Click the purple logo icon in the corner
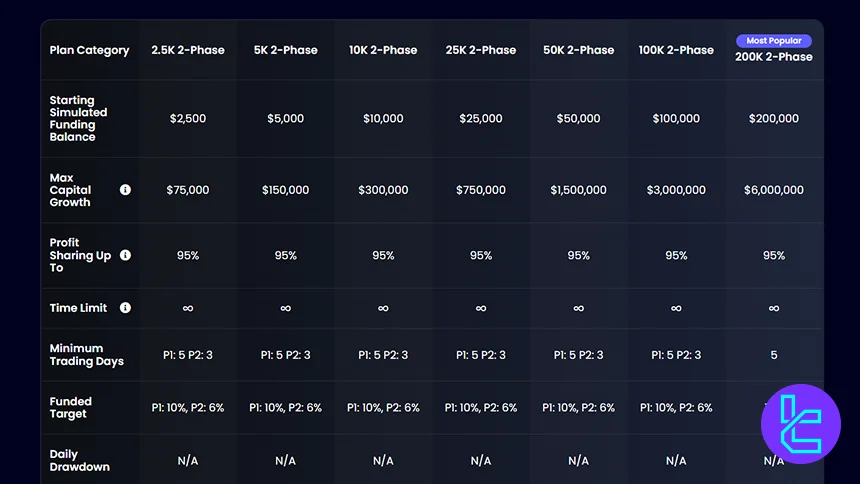This screenshot has height=484, width=860. 800,424
